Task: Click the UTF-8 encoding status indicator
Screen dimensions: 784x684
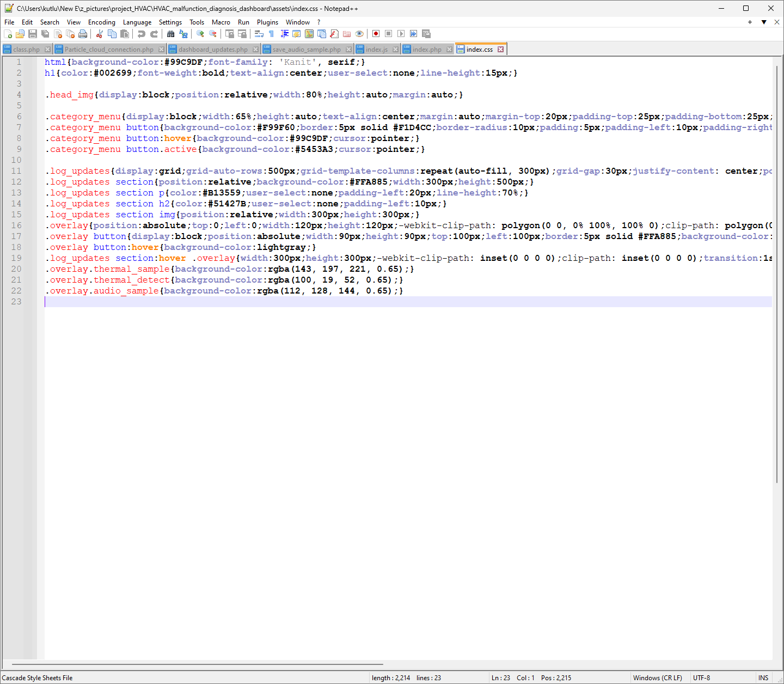Action: click(x=701, y=677)
